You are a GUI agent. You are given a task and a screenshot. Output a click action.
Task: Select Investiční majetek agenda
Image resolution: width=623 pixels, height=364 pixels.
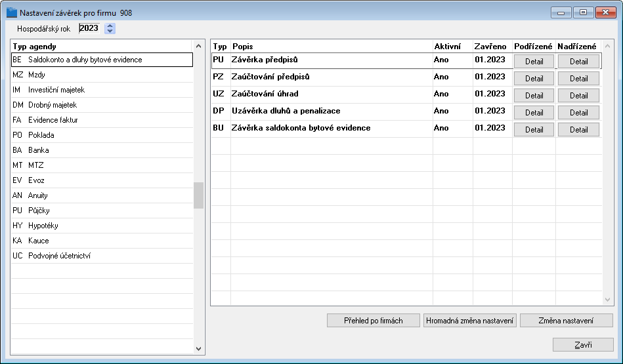coord(102,90)
